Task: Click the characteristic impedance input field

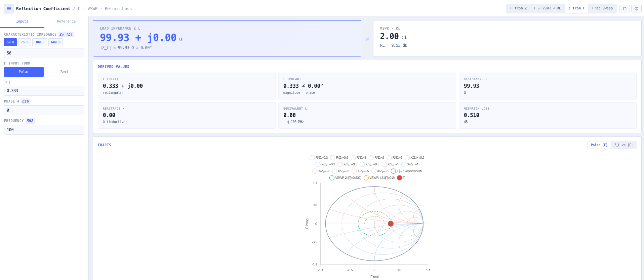Action: (x=44, y=53)
